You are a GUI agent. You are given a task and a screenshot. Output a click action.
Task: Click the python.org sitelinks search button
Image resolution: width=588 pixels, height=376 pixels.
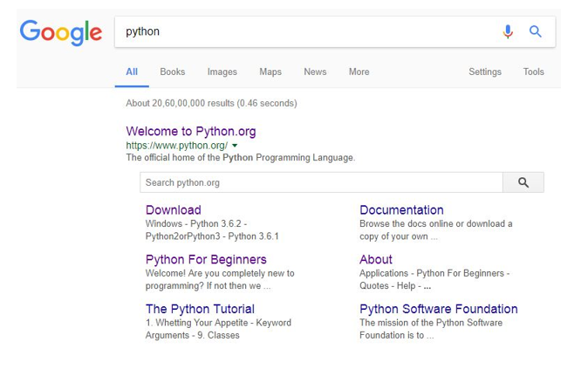[x=523, y=182]
